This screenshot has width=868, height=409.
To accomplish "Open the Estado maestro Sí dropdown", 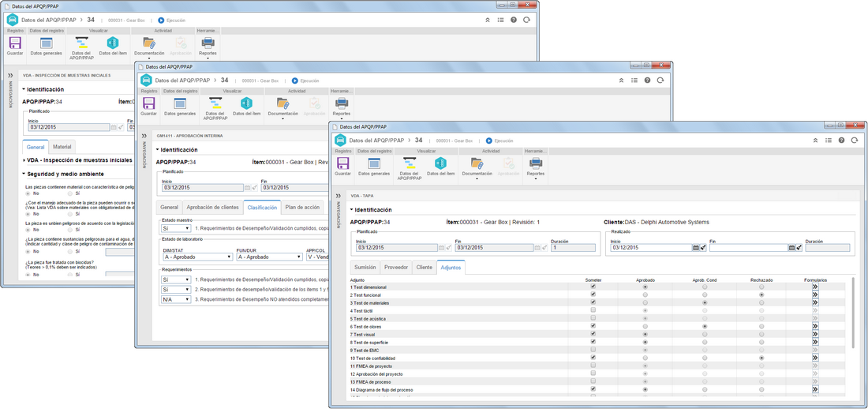I will click(x=175, y=227).
